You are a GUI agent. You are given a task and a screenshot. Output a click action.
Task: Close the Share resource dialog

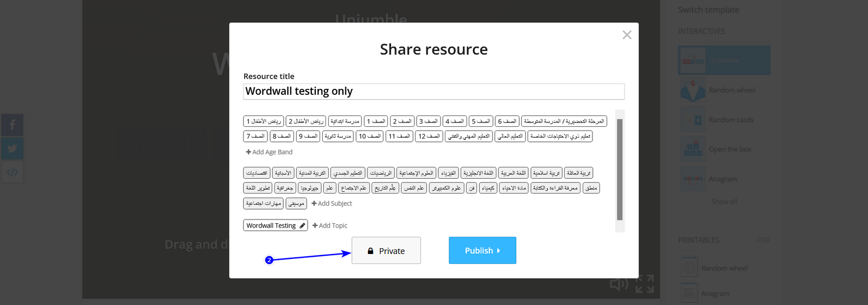click(627, 35)
